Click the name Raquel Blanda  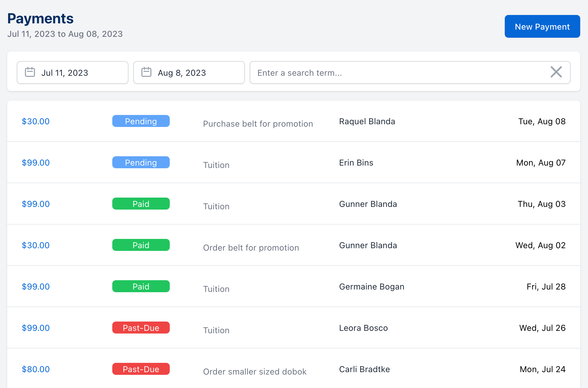[367, 121]
